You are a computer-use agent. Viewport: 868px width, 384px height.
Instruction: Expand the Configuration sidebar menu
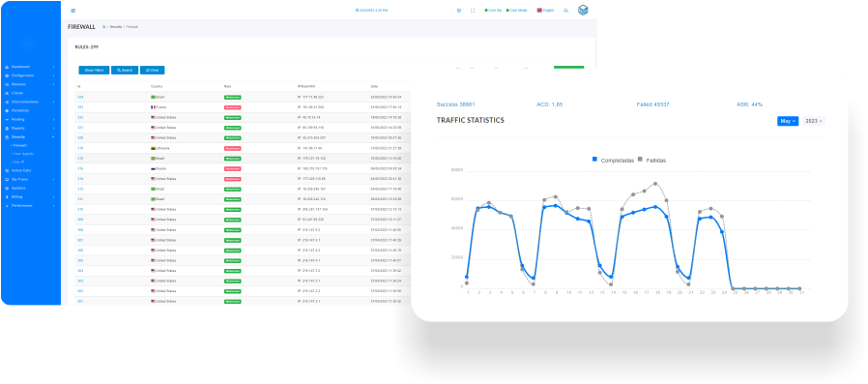pos(30,75)
